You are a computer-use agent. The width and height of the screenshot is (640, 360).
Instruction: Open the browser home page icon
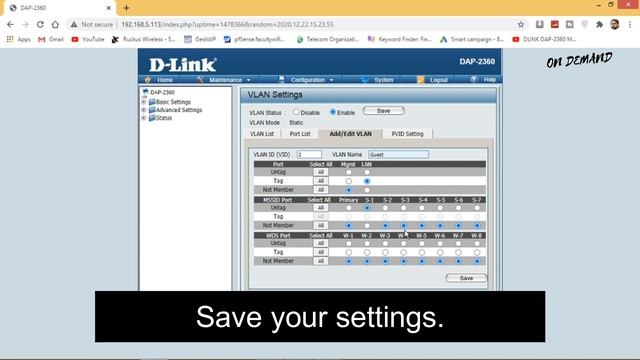tap(55, 24)
